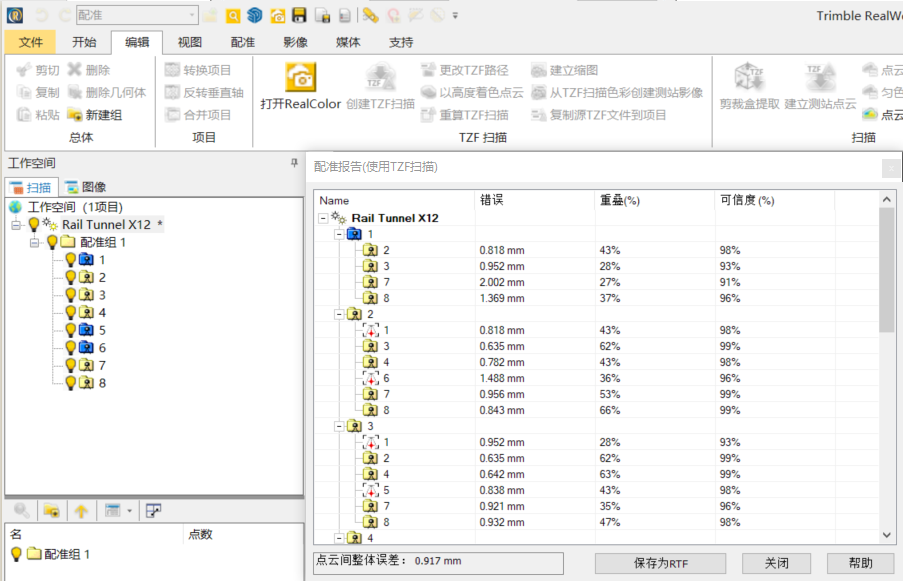
Task: Click the folder icon of 配准组 1 in workspace tree
Action: 68,242
